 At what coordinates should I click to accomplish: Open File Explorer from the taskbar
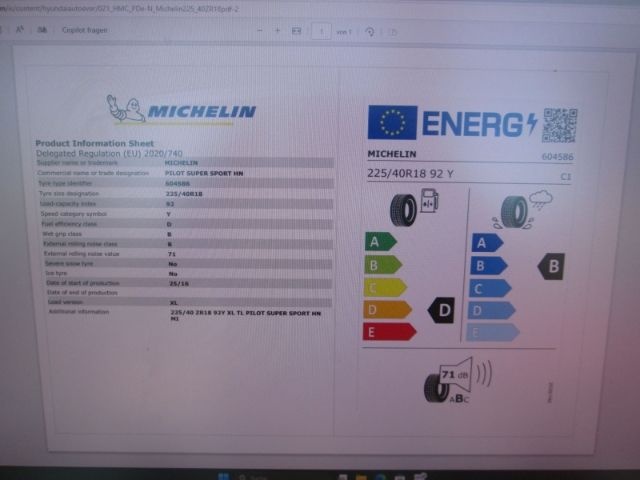pyautogui.click(x=361, y=477)
